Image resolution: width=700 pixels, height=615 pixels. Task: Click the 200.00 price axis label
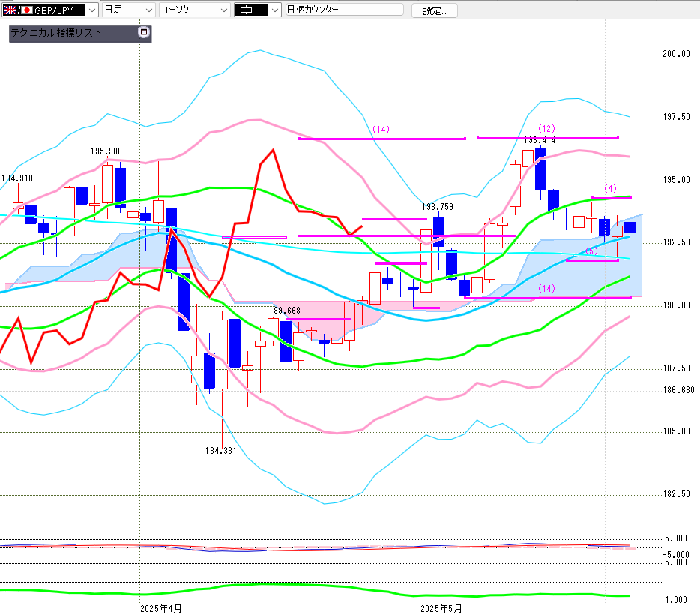pyautogui.click(x=676, y=54)
